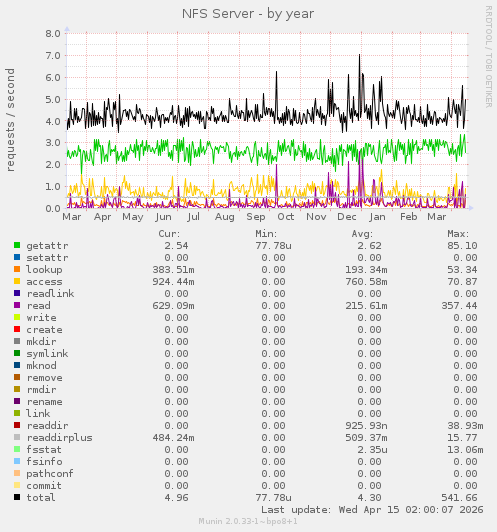Click the gray readdirplus legend swatch
This screenshot has height=532, width=497.
coord(17,437)
